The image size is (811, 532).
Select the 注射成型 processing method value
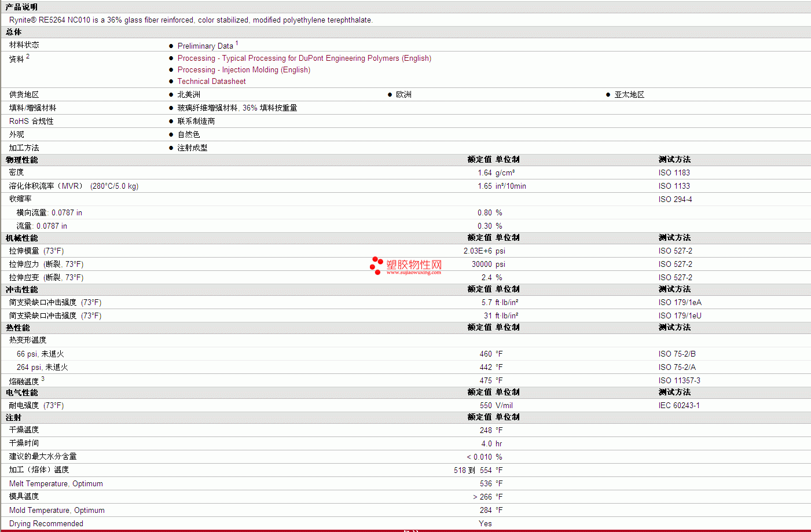click(192, 148)
